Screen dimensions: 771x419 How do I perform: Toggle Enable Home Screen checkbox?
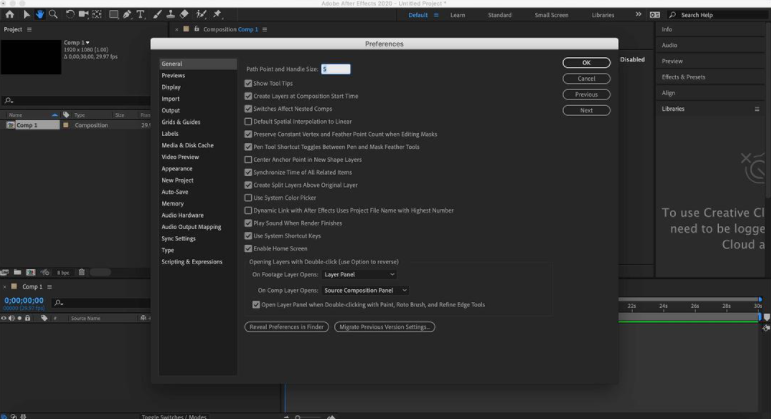click(x=248, y=249)
